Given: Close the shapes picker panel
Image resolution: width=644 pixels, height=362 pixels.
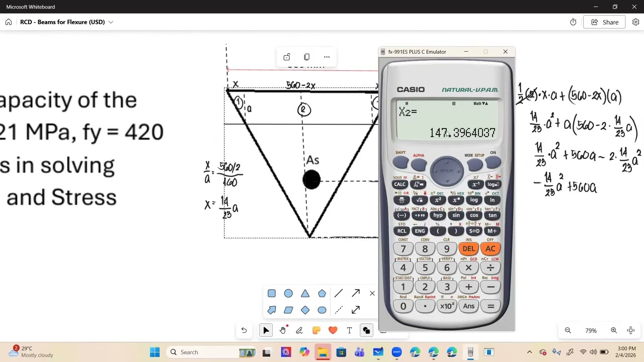Looking at the screenshot, I should tap(372, 293).
